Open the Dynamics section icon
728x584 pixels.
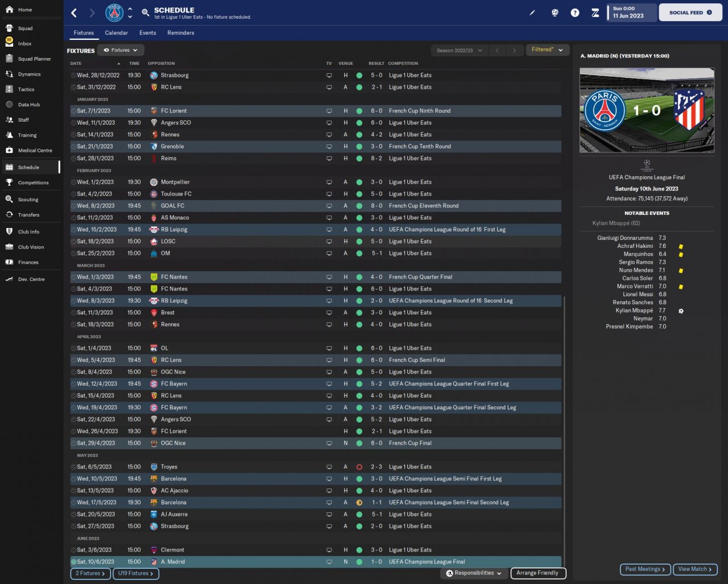[x=9, y=74]
